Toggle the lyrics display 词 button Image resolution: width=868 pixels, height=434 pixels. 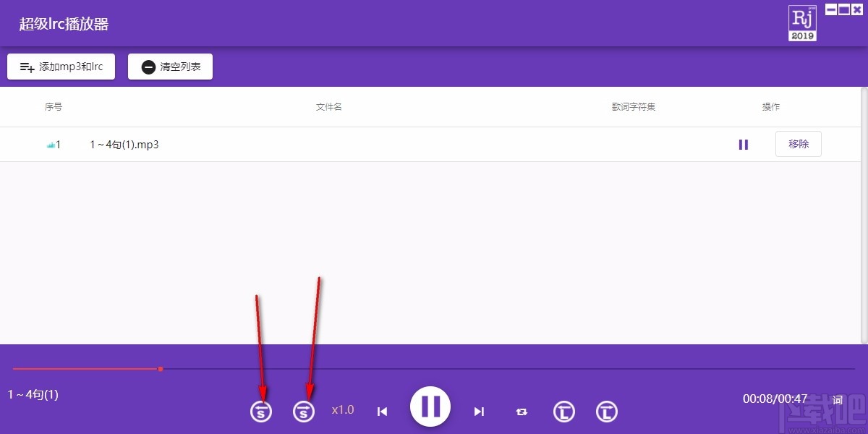click(838, 399)
